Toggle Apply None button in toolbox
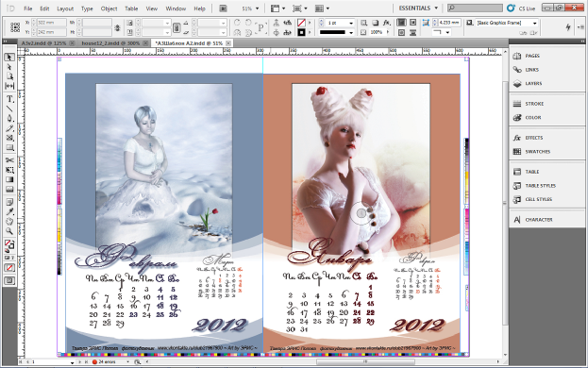Image resolution: width=588 pixels, height=368 pixels. [x=9, y=268]
